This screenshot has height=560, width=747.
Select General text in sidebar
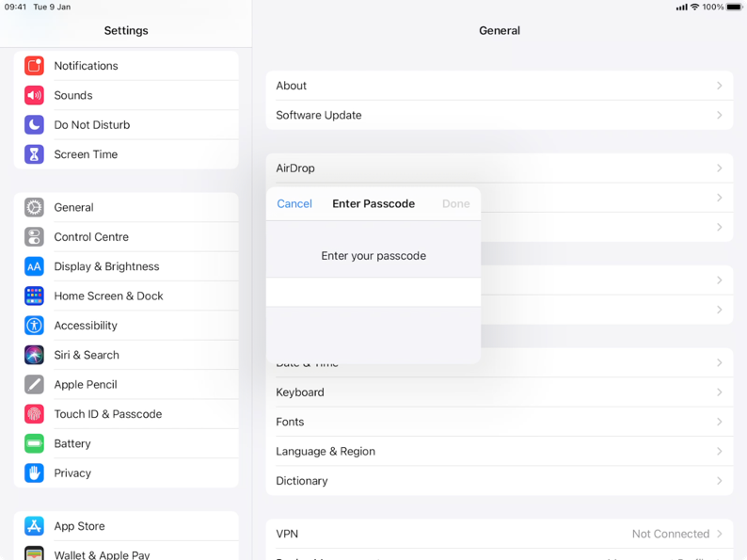(73, 208)
